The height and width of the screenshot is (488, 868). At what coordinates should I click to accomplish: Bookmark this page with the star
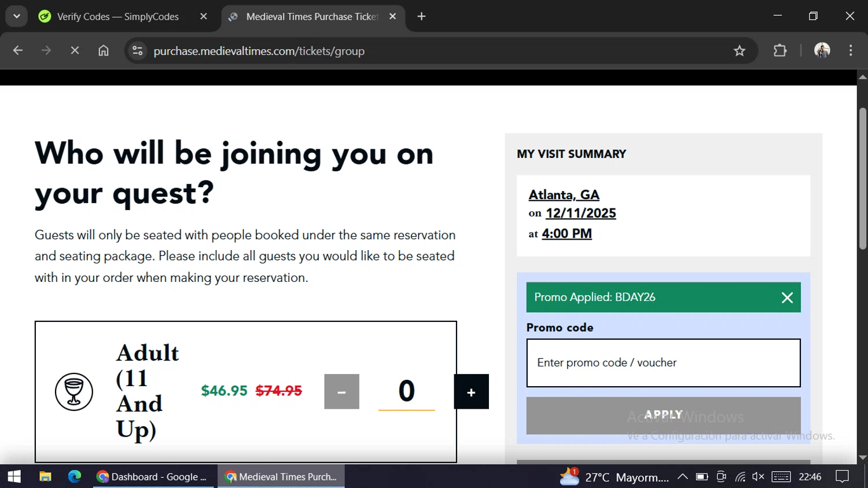[x=740, y=51]
